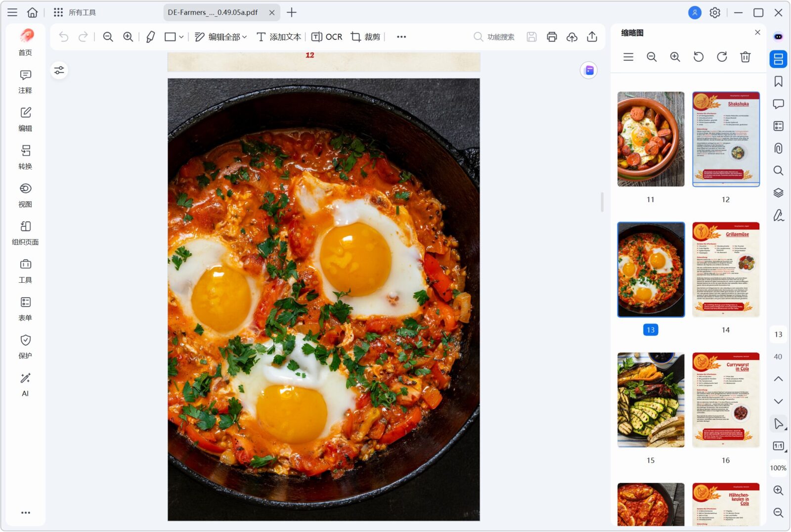791x532 pixels.
Task: Open 所有工具 (all tools) grid
Action: (x=75, y=12)
